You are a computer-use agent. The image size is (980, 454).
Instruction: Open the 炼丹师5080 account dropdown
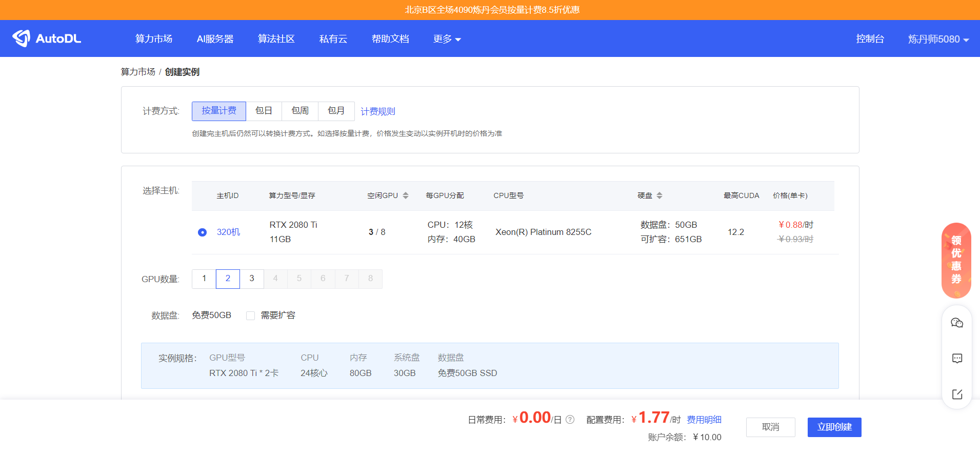[938, 39]
